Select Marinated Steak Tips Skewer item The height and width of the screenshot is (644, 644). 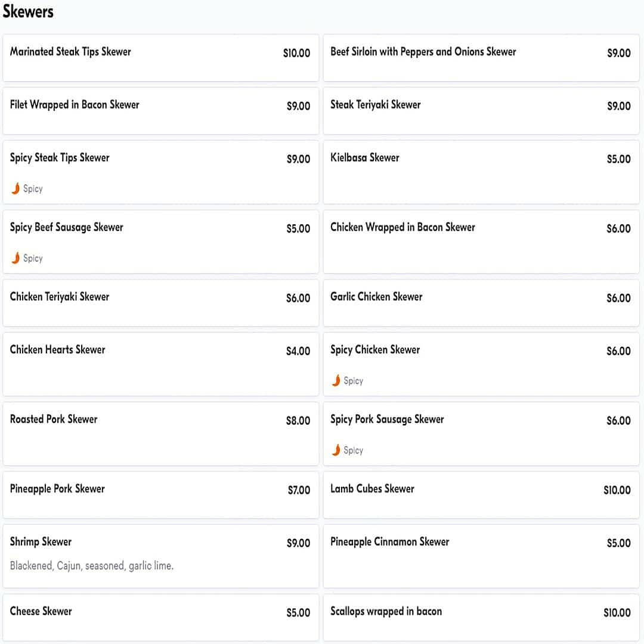[x=160, y=58]
